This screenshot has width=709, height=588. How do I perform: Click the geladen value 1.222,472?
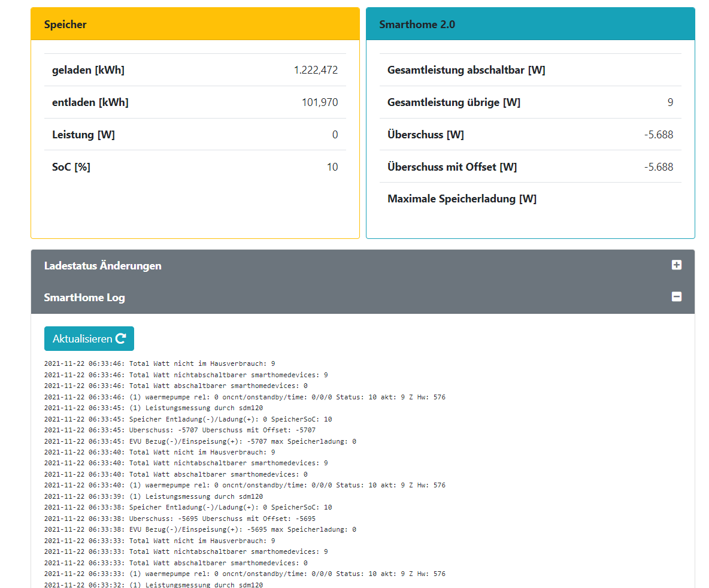(x=316, y=70)
